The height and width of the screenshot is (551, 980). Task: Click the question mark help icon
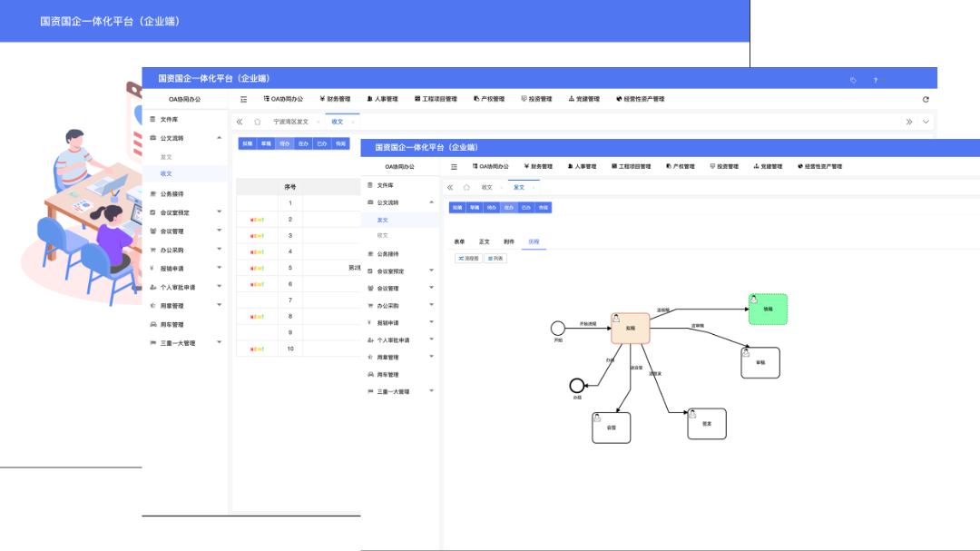click(876, 80)
